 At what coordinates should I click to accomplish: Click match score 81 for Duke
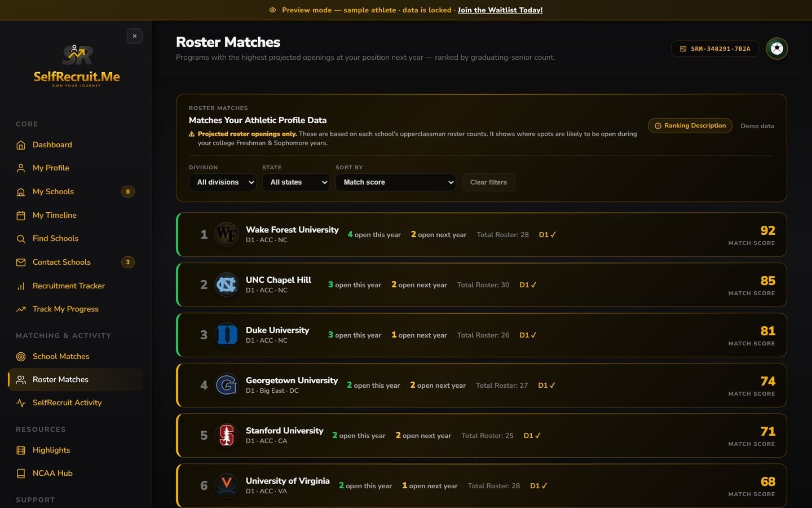coord(767,331)
